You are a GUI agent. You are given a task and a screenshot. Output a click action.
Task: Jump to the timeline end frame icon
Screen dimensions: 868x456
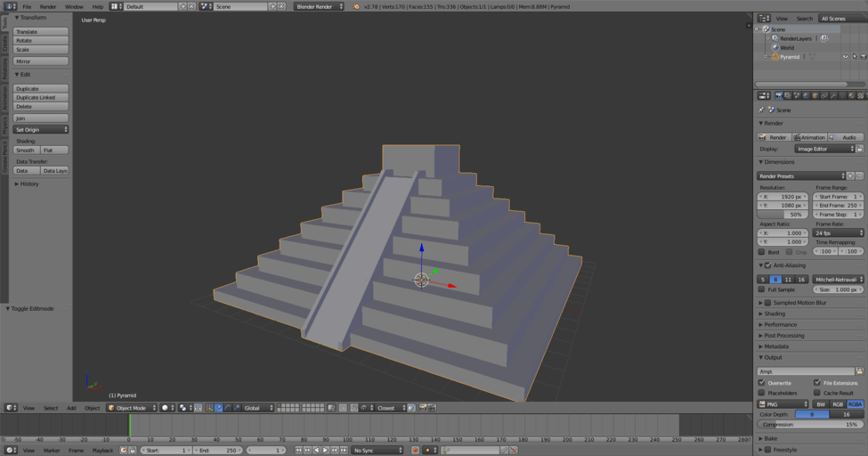344,451
